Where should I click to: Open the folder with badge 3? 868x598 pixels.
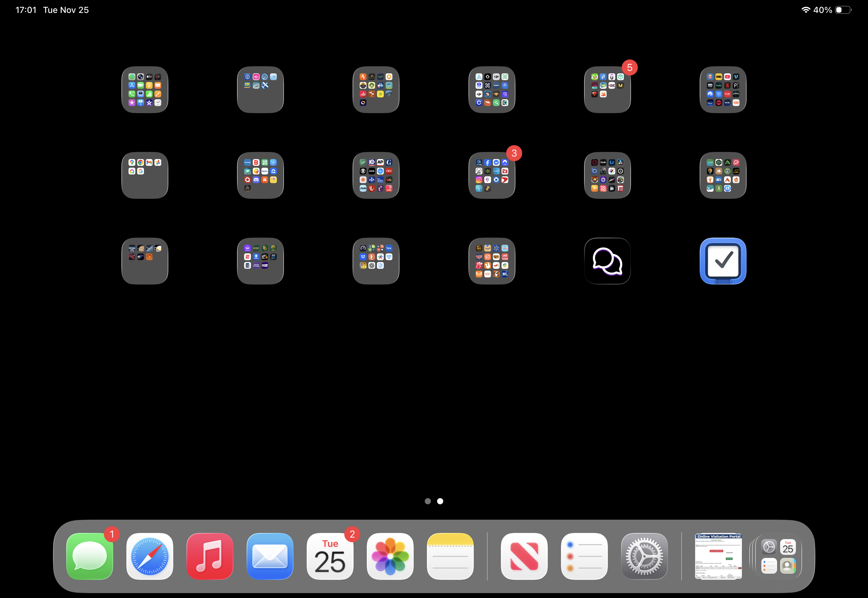(x=492, y=175)
